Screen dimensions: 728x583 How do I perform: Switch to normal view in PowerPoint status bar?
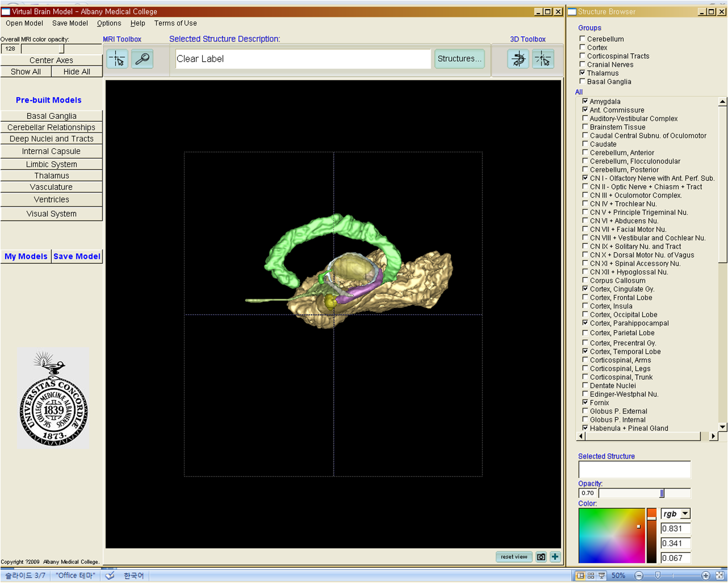[580, 576]
